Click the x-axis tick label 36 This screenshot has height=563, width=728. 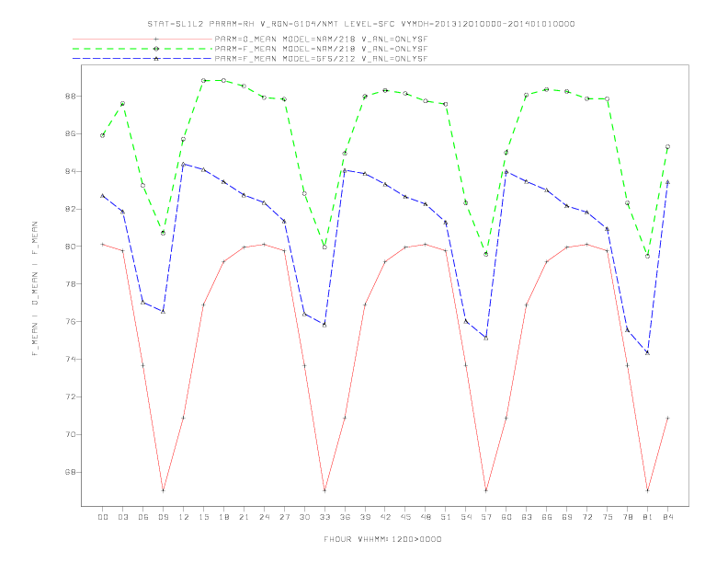pos(345,517)
